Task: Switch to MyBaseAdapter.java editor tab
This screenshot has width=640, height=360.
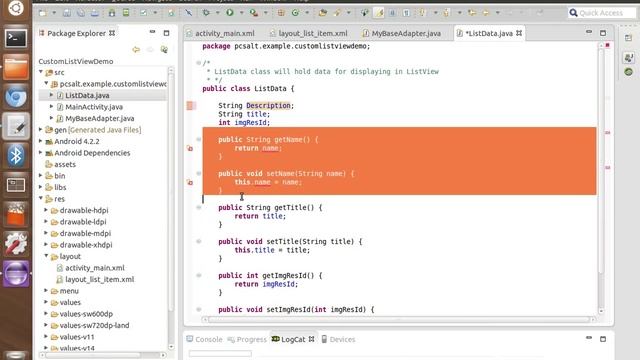Action: [402, 33]
